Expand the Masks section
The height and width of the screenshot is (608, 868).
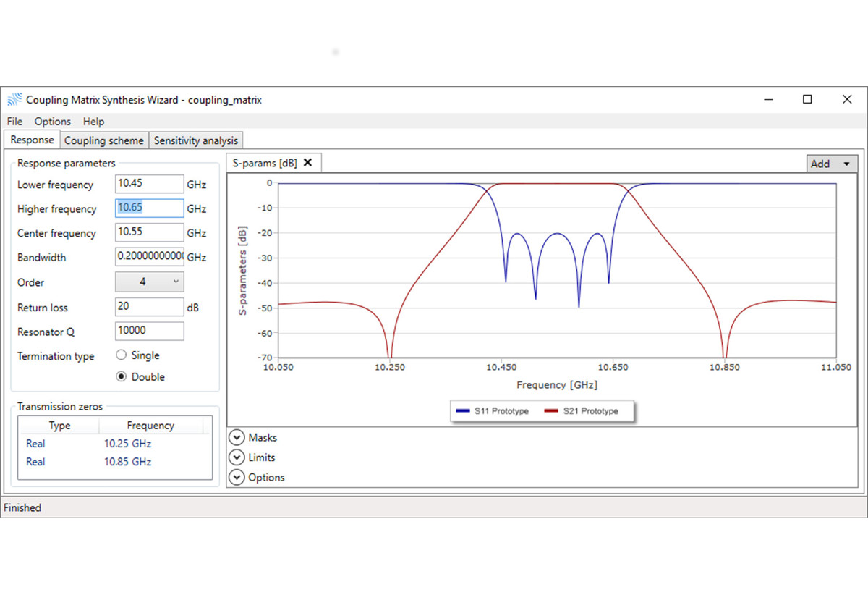(237, 437)
